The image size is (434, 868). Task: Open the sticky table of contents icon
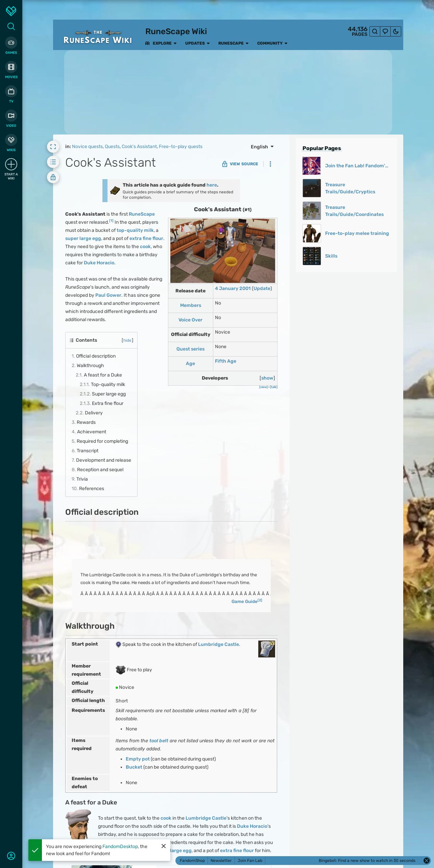(x=53, y=162)
